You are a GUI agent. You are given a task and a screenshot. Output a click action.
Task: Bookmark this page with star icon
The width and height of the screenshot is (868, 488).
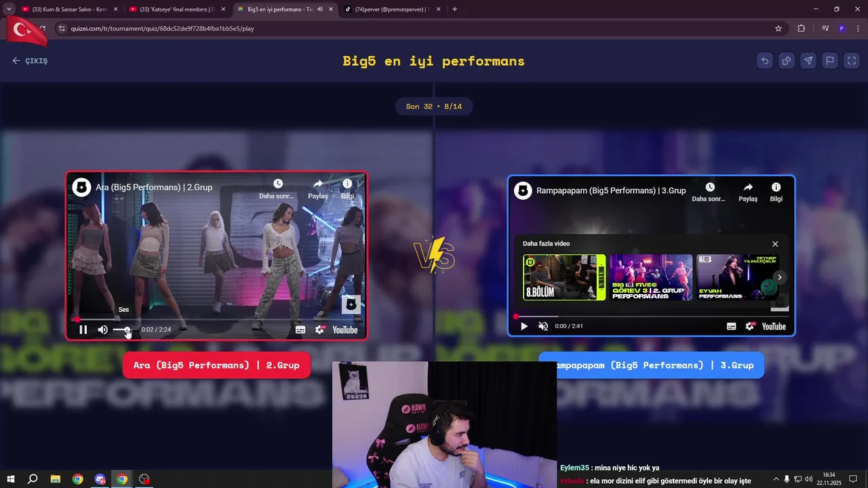(778, 28)
